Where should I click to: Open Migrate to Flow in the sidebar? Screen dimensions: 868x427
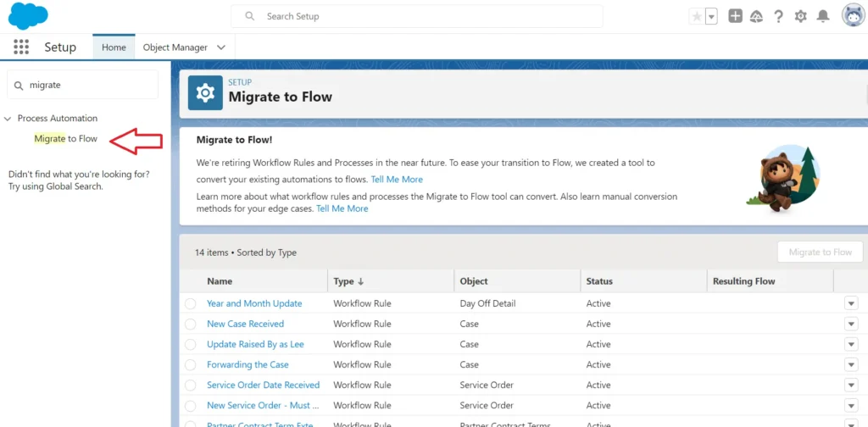65,138
